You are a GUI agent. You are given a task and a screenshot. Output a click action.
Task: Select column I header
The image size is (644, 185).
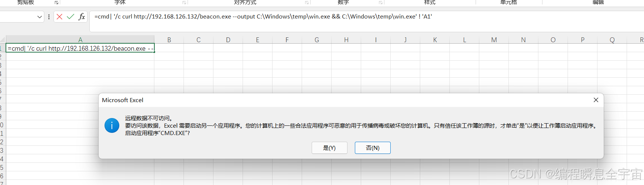376,40
